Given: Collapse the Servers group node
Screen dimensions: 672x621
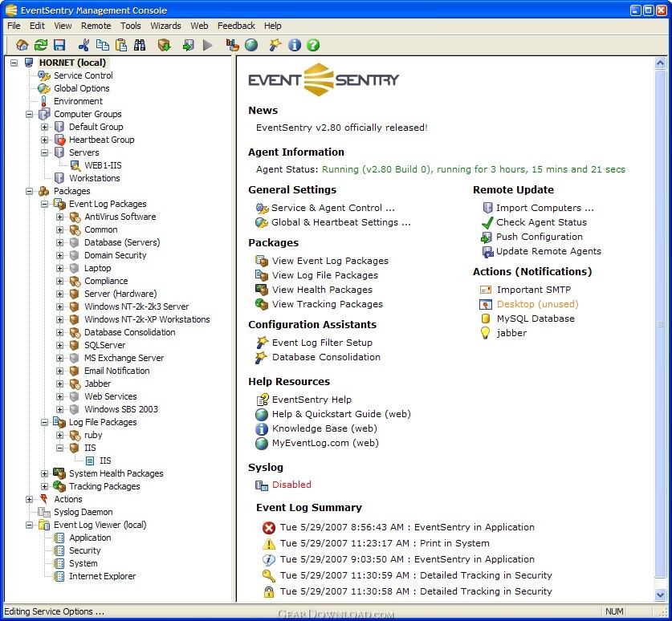Looking at the screenshot, I should pyautogui.click(x=45, y=153).
